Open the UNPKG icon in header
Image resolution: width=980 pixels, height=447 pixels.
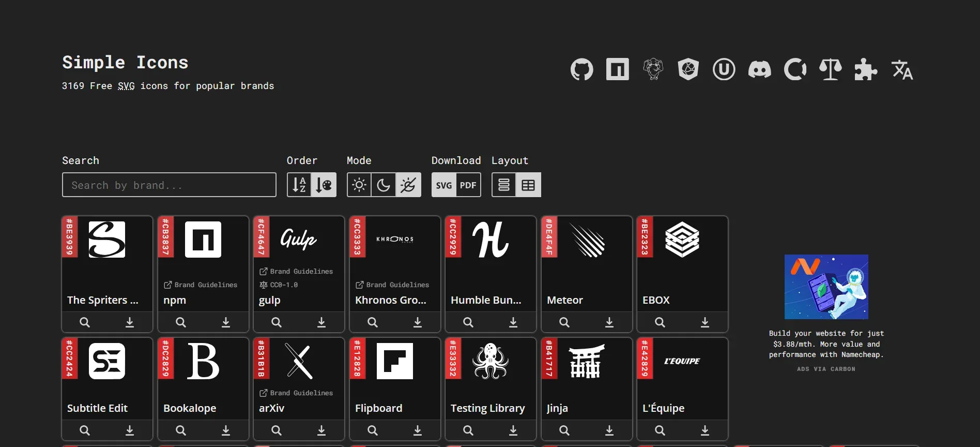pos(724,69)
